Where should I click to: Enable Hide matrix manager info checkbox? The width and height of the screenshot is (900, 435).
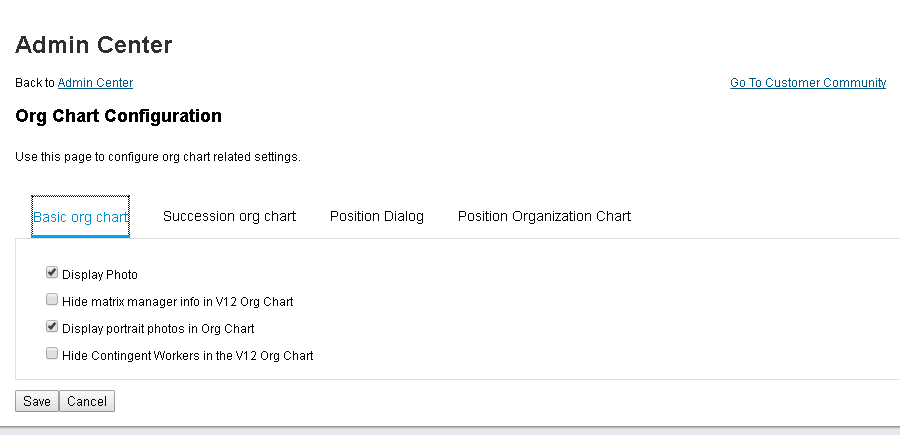coord(52,300)
